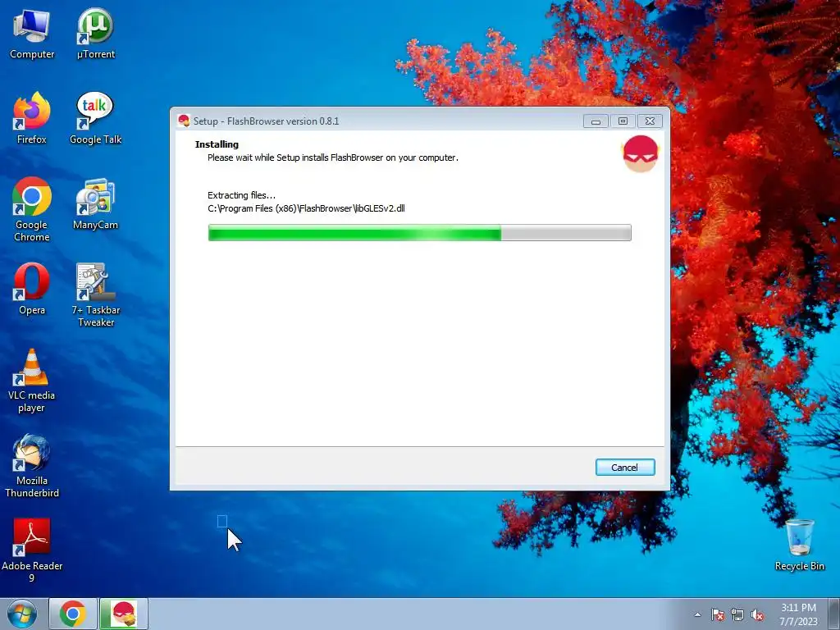Select the 7+ Taskbar Tweaker shortcut

(95, 295)
